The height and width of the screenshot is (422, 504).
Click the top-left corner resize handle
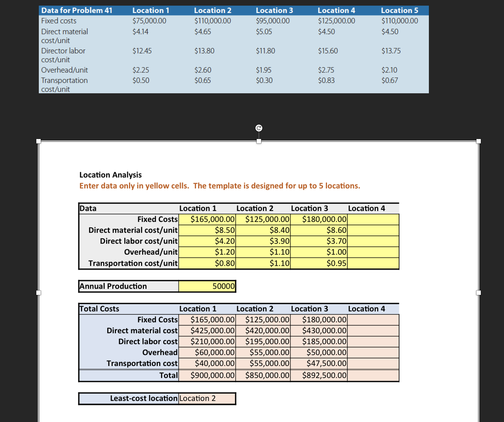[x=39, y=142]
